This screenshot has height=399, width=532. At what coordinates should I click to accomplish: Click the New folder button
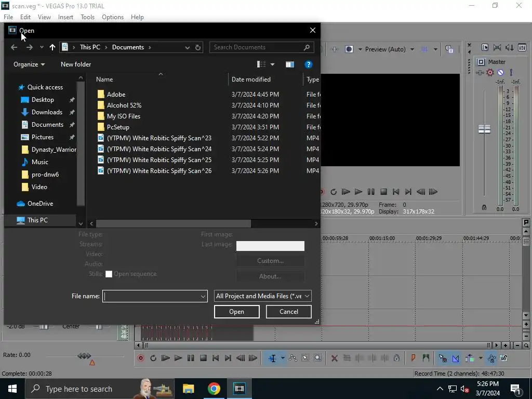pos(76,64)
